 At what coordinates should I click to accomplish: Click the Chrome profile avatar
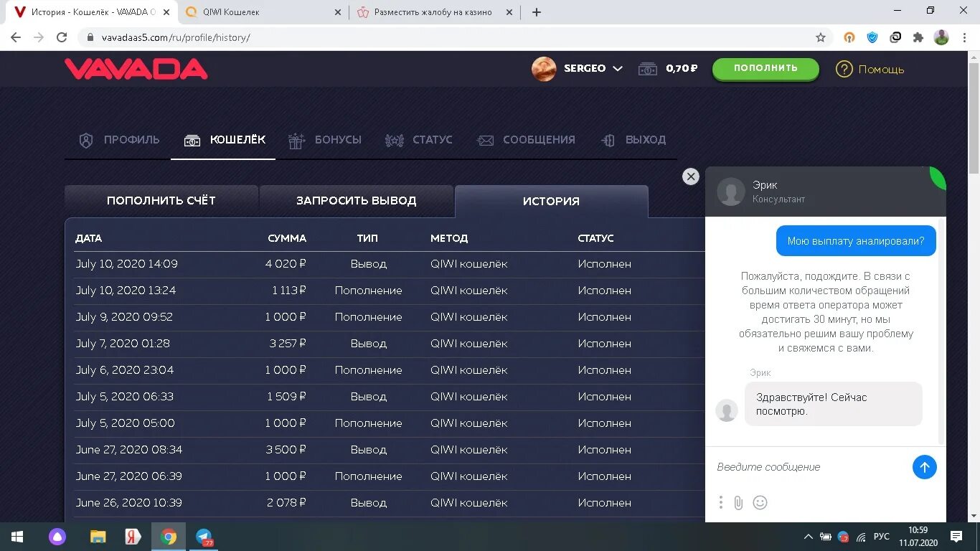pyautogui.click(x=941, y=37)
